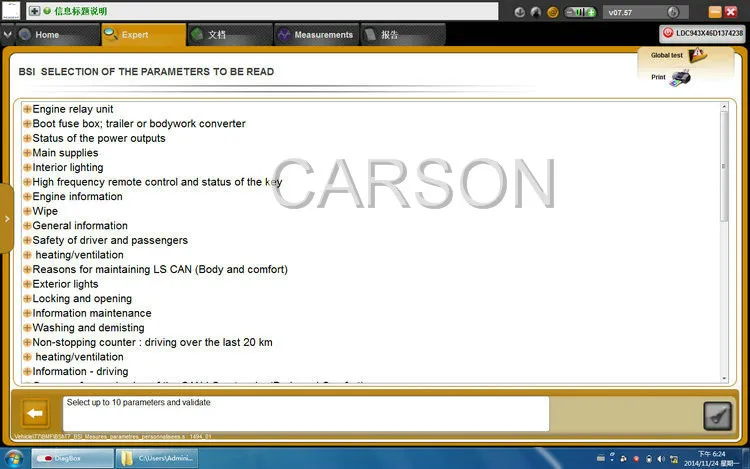
Task: Expand the Interior lighting parameter group
Action: [x=27, y=167]
